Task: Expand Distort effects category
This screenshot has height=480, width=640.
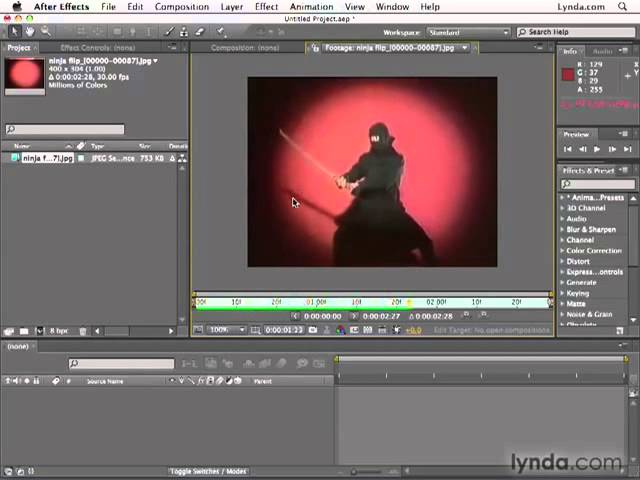Action: click(562, 261)
